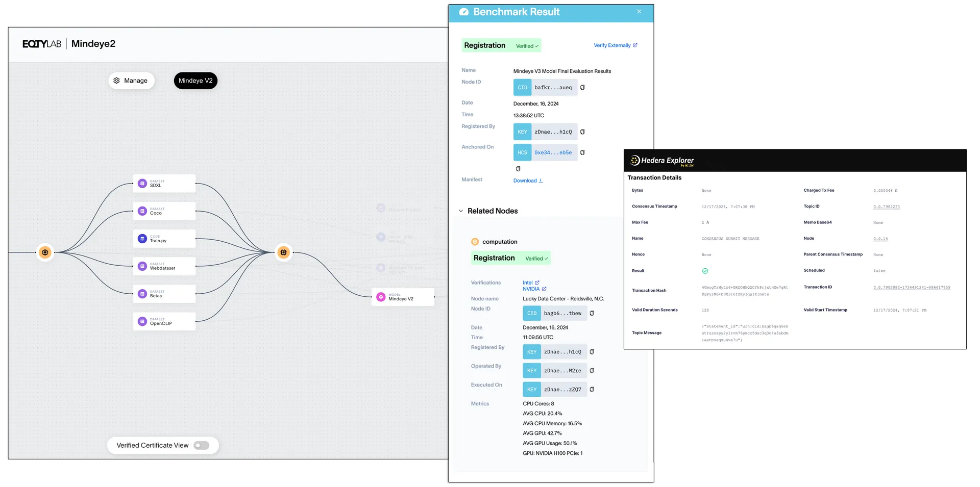The height and width of the screenshot is (487, 980).
Task: Click 'Lucky Data Center - Reidsville, N.C.' text
Action: [563, 299]
